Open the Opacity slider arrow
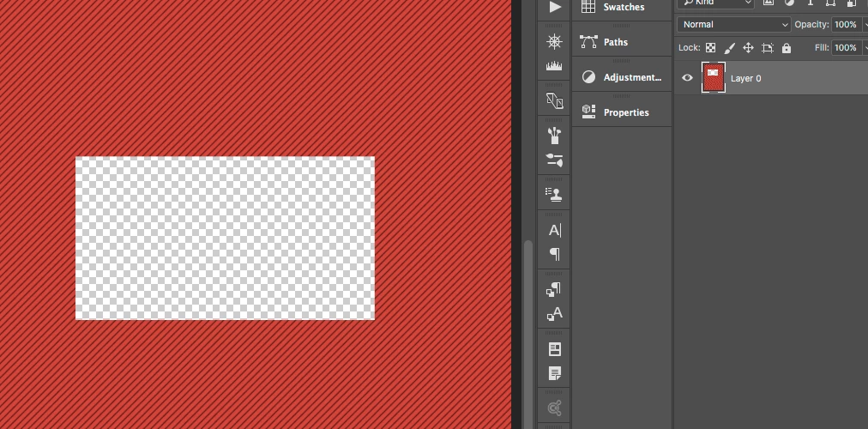 pyautogui.click(x=865, y=24)
